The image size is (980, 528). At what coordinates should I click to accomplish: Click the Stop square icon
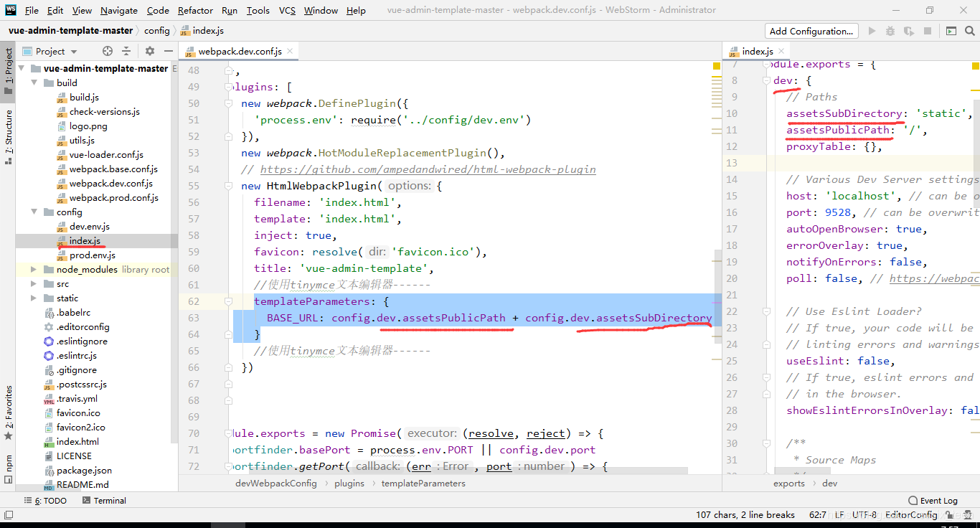pos(928,31)
